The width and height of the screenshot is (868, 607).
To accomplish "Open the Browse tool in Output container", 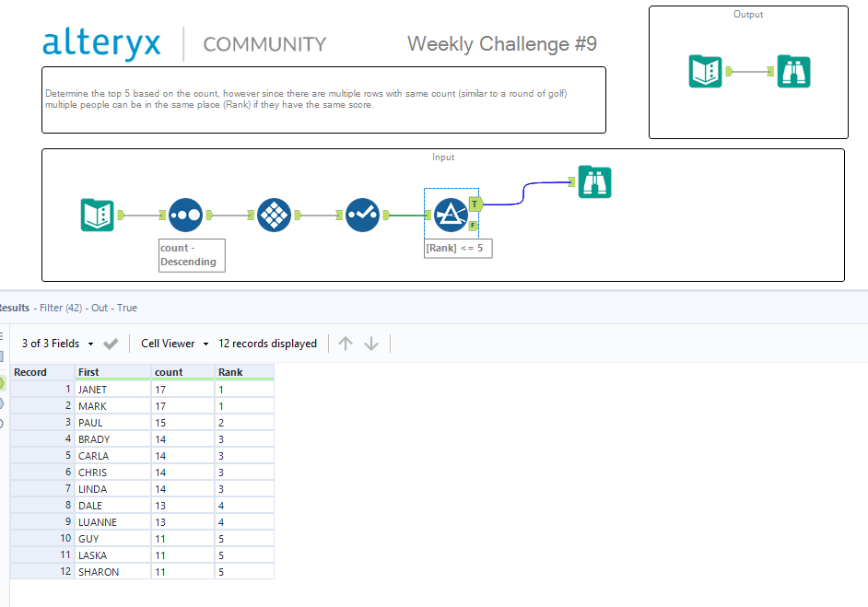I will click(x=793, y=71).
